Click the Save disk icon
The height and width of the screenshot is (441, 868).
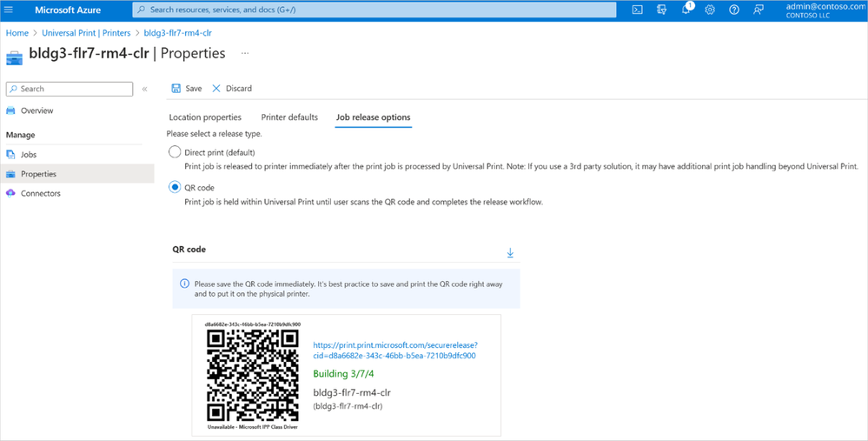click(x=176, y=89)
